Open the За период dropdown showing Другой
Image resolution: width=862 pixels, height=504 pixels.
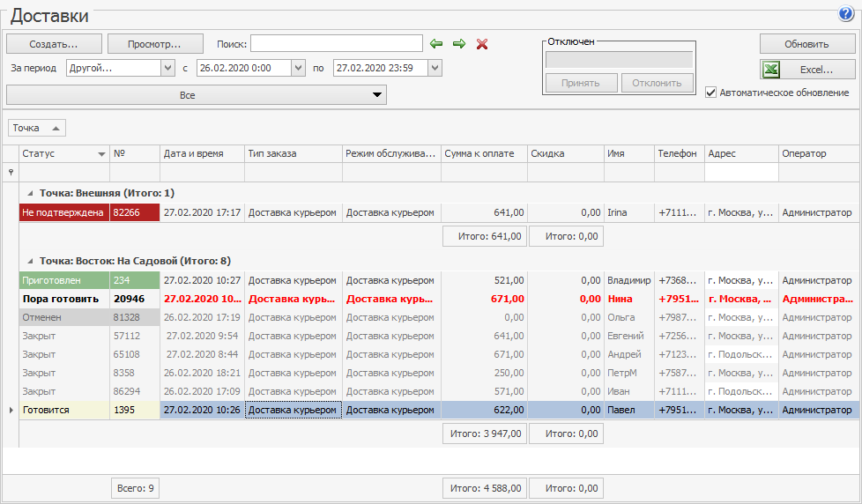(167, 68)
